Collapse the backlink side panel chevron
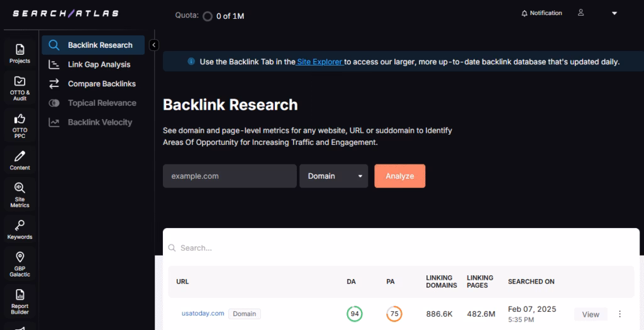The width and height of the screenshot is (644, 330). pos(153,45)
